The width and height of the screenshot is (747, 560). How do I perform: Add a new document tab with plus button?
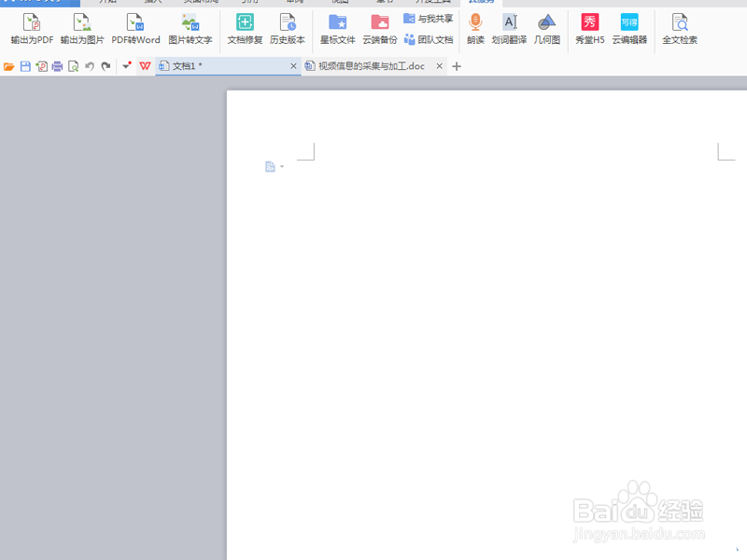tap(457, 66)
